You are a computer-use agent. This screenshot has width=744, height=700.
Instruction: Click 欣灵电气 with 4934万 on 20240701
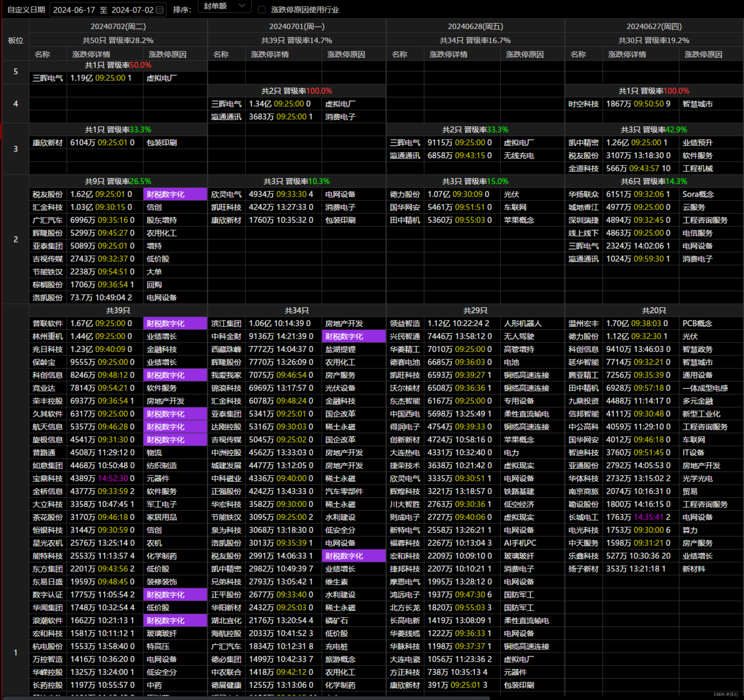click(x=226, y=195)
